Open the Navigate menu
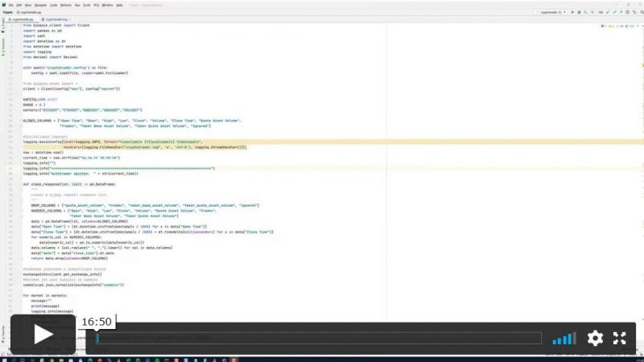Viewport: 644px width, 362px height. 40,6
